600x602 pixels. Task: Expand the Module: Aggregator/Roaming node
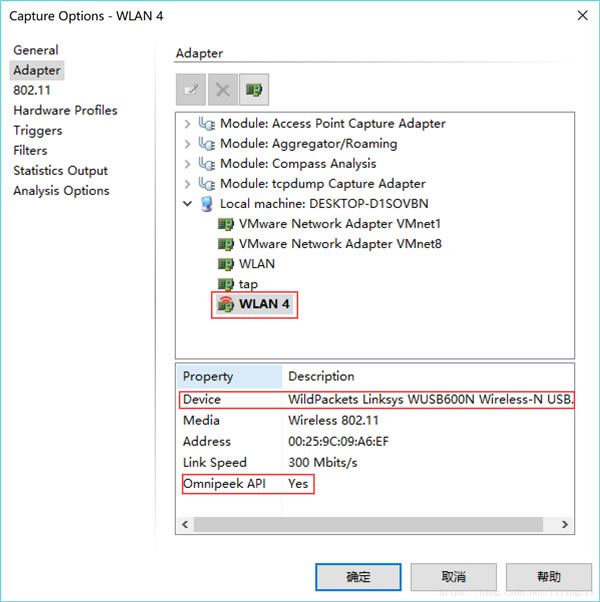pos(187,144)
